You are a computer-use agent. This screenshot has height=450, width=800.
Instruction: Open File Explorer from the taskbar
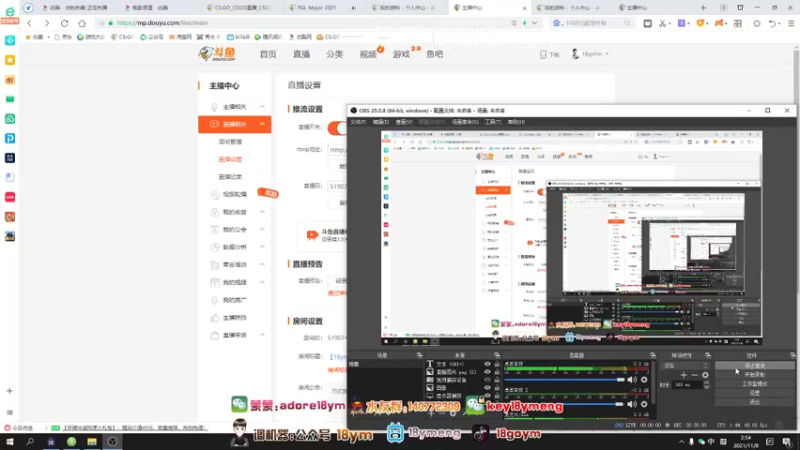[92, 442]
